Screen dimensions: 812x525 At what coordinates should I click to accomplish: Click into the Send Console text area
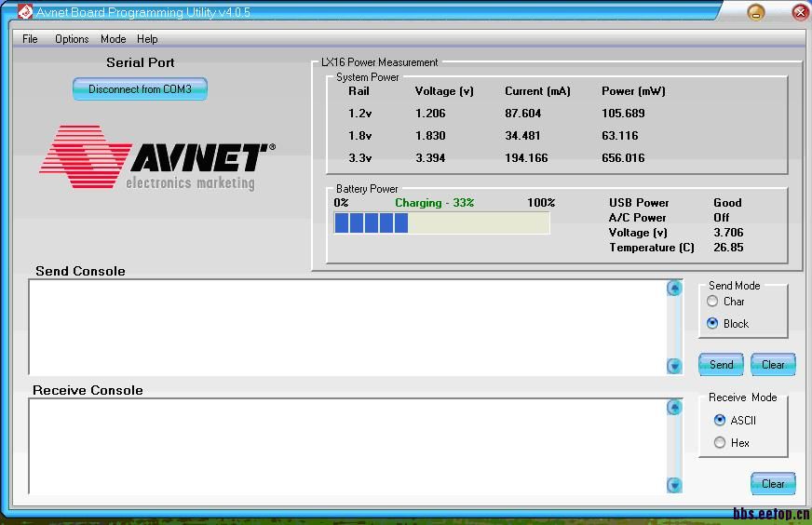pos(348,327)
